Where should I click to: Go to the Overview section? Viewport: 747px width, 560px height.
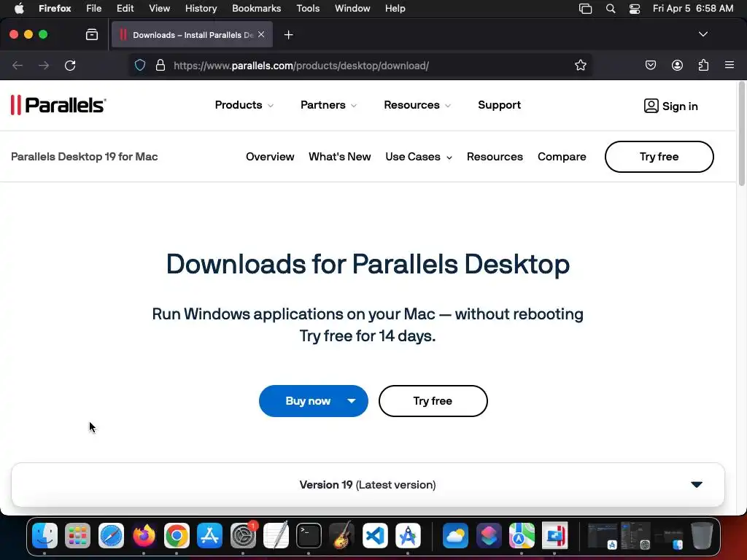tap(270, 157)
